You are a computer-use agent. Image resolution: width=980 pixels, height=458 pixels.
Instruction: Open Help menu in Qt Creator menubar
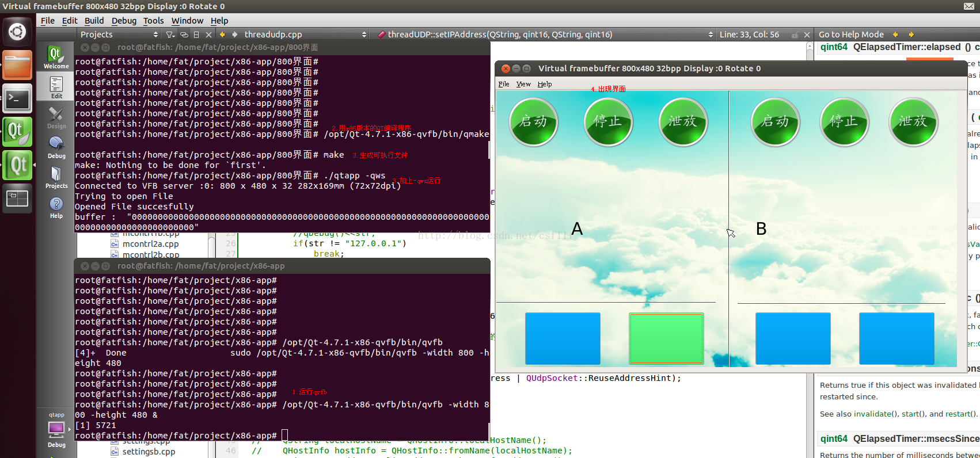click(x=219, y=21)
